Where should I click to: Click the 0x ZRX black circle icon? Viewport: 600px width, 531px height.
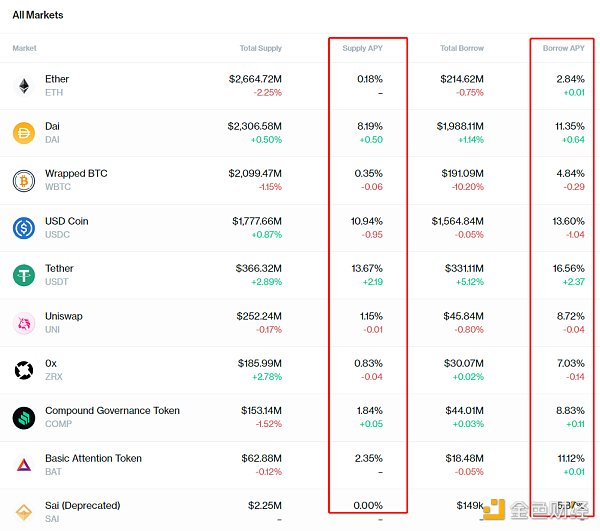[24, 370]
